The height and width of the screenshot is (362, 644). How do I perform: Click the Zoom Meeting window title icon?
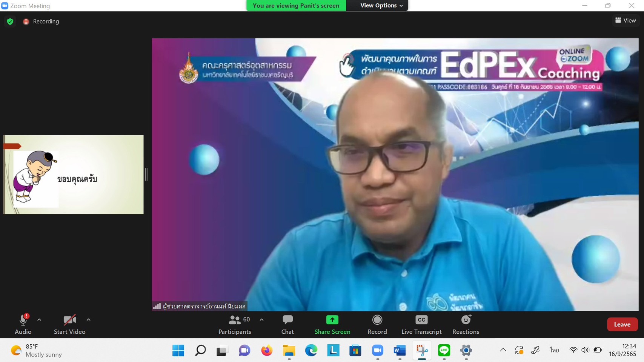coord(5,6)
